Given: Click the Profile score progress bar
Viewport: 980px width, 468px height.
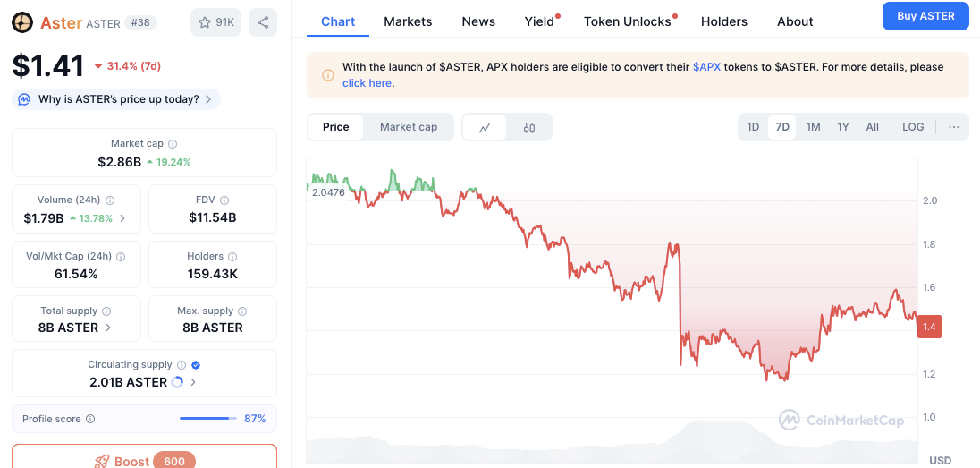Looking at the screenshot, I should (207, 419).
